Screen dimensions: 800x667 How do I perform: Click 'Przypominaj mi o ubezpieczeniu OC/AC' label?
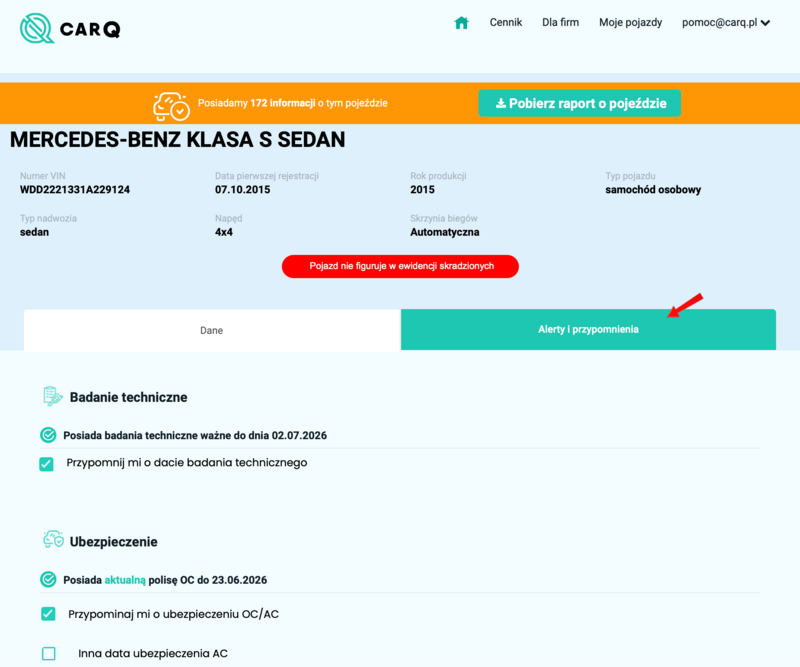pyautogui.click(x=173, y=614)
